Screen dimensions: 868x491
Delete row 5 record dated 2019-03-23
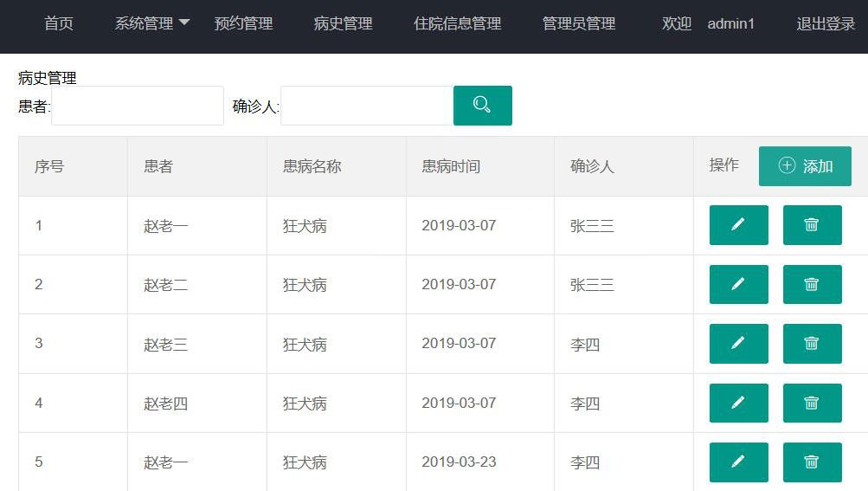[812, 462]
